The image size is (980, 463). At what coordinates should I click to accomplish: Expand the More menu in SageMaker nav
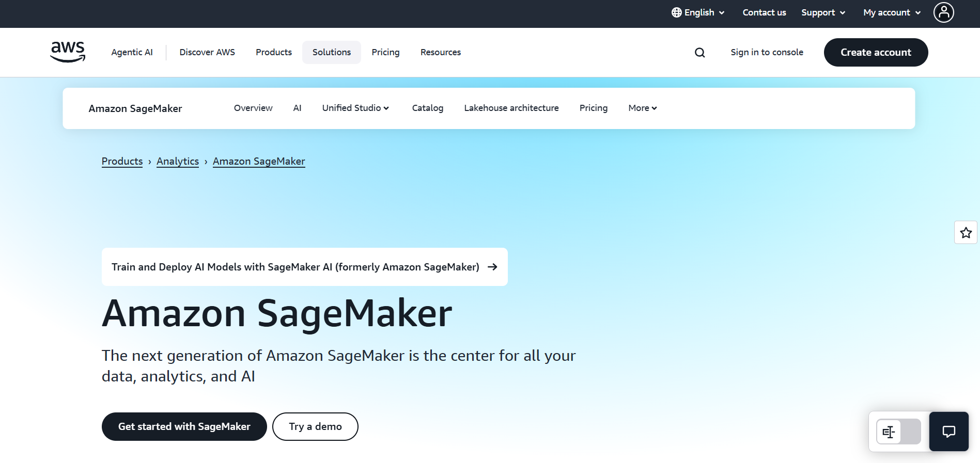pos(642,108)
